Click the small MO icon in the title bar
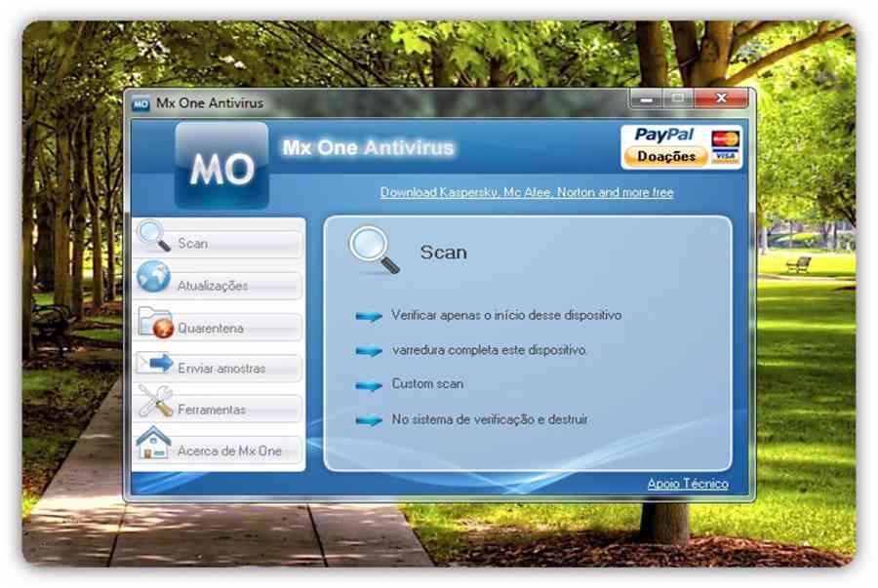Viewport: 878px width, 588px height. click(140, 103)
